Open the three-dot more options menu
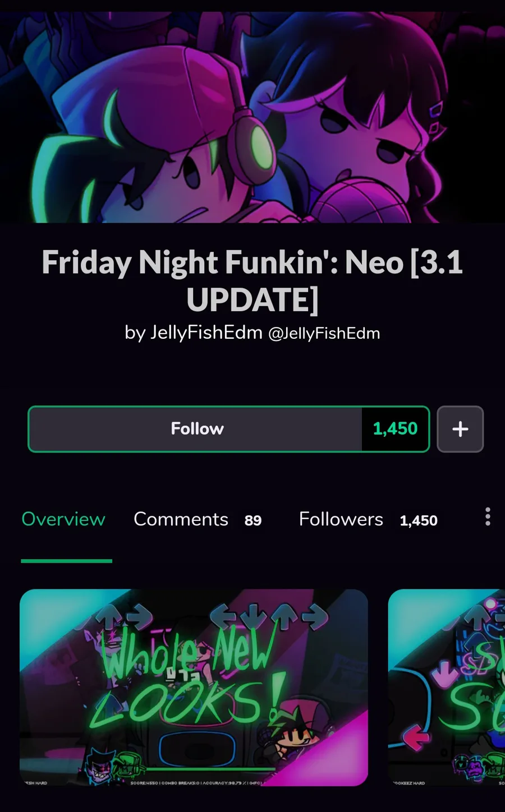Screen dimensions: 505x812 tap(488, 516)
